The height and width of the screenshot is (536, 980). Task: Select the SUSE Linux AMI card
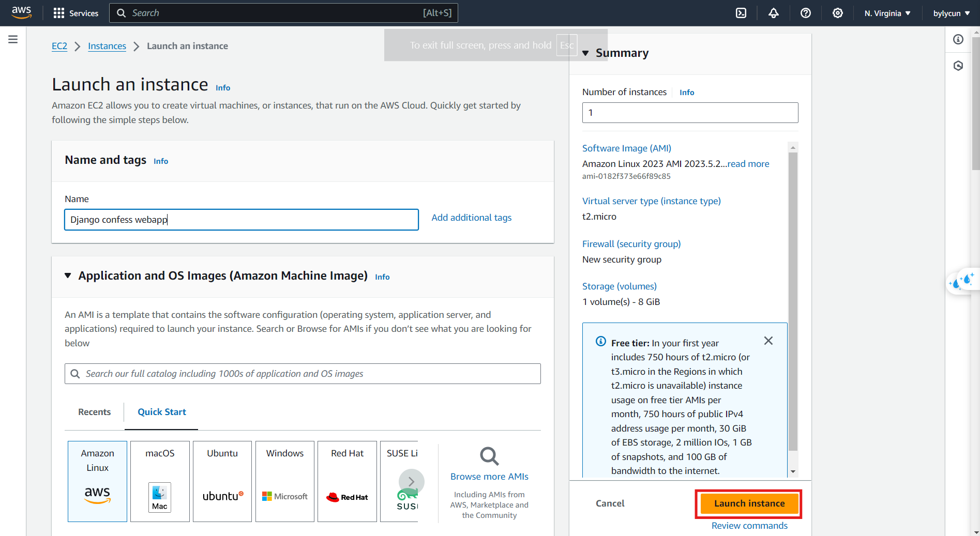point(399,481)
